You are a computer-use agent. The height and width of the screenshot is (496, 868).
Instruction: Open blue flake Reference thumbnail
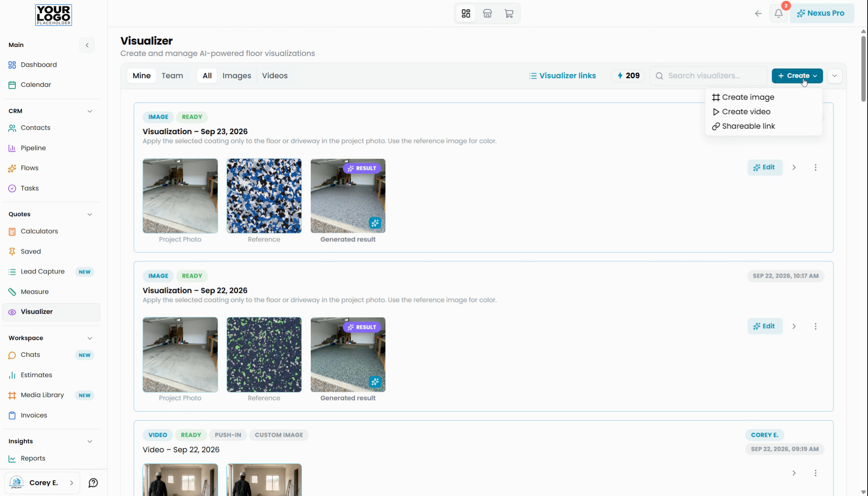[264, 196]
